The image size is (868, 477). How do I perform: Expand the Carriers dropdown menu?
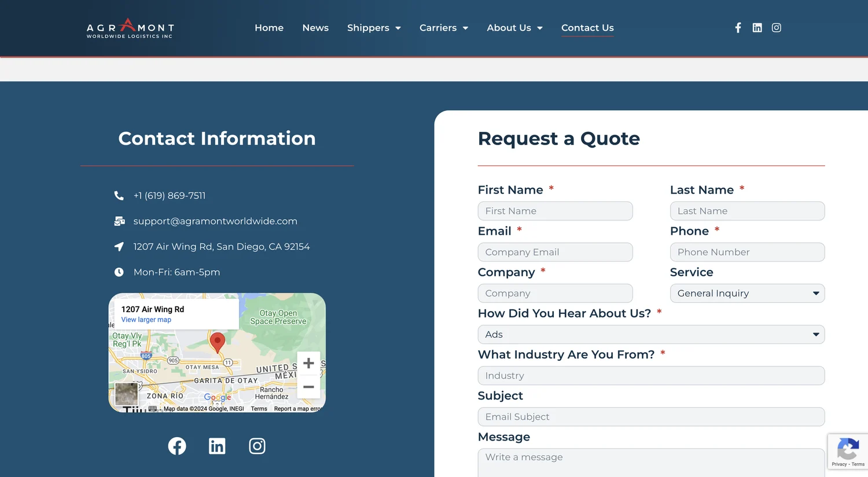pos(444,28)
